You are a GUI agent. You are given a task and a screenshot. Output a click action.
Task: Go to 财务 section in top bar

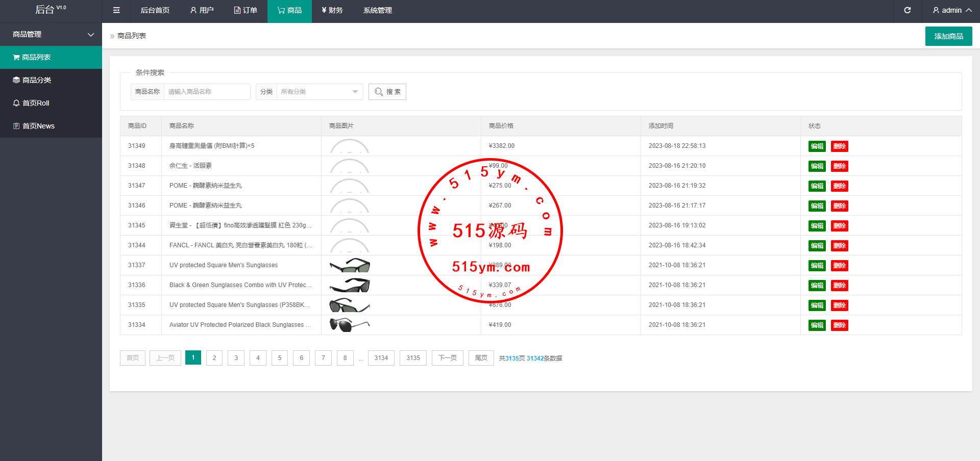pyautogui.click(x=332, y=10)
